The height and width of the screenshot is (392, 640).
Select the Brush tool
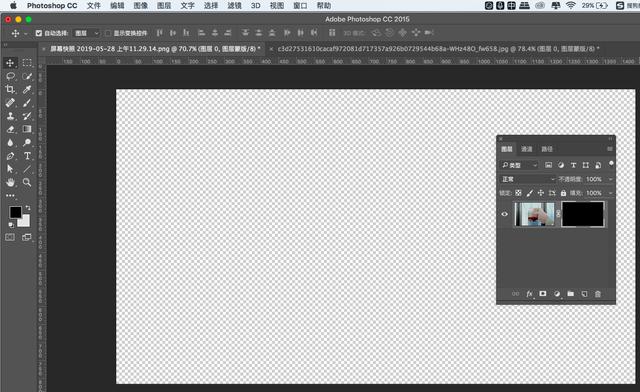(x=27, y=102)
